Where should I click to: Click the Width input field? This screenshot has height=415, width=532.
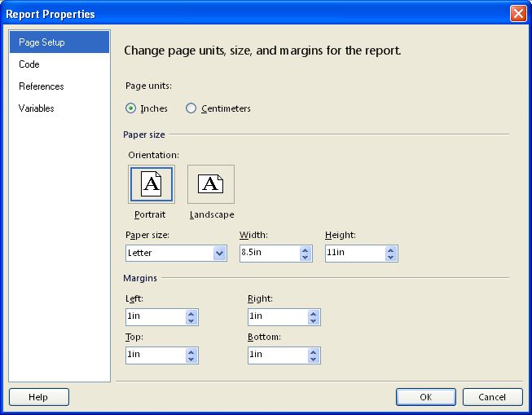tap(268, 254)
